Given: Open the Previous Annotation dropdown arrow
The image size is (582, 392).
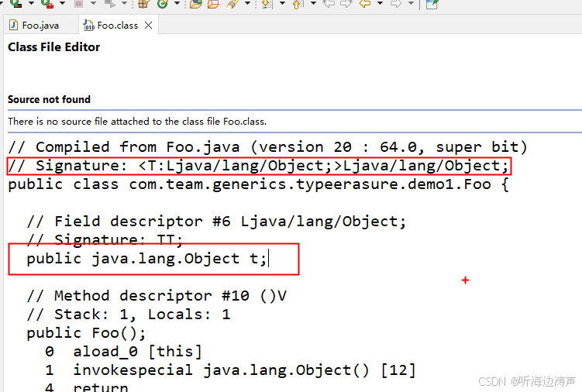Looking at the screenshot, I should (313, 4).
